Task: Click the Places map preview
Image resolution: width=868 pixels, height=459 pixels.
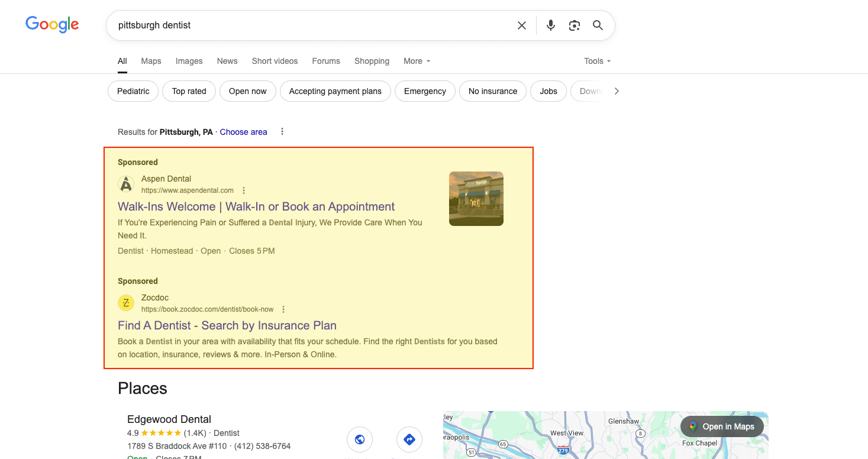Action: [605, 435]
